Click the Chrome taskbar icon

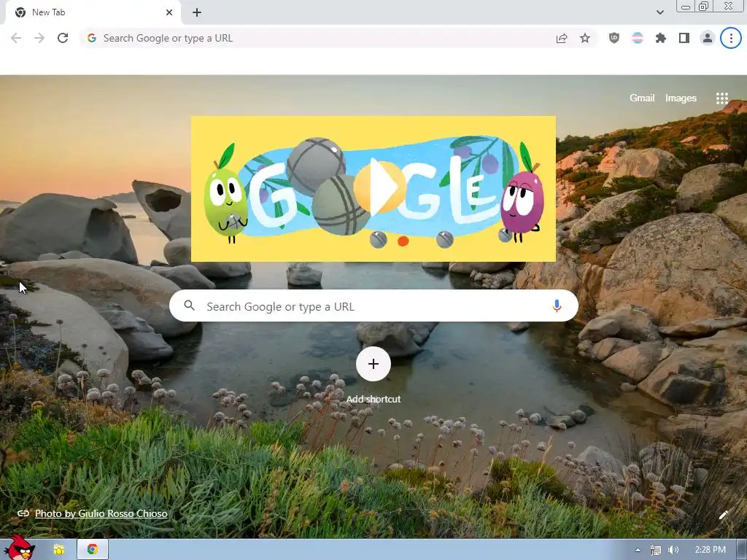pyautogui.click(x=93, y=550)
